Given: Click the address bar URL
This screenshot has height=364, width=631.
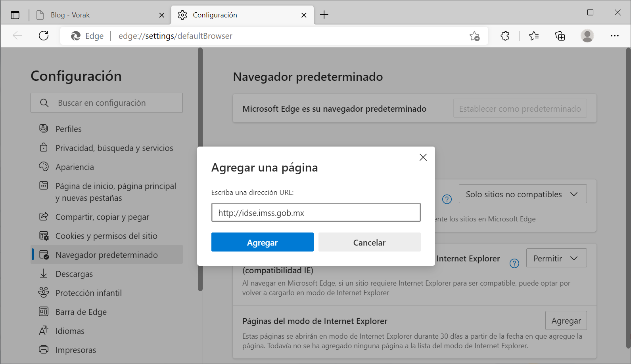Looking at the screenshot, I should pyautogui.click(x=175, y=36).
